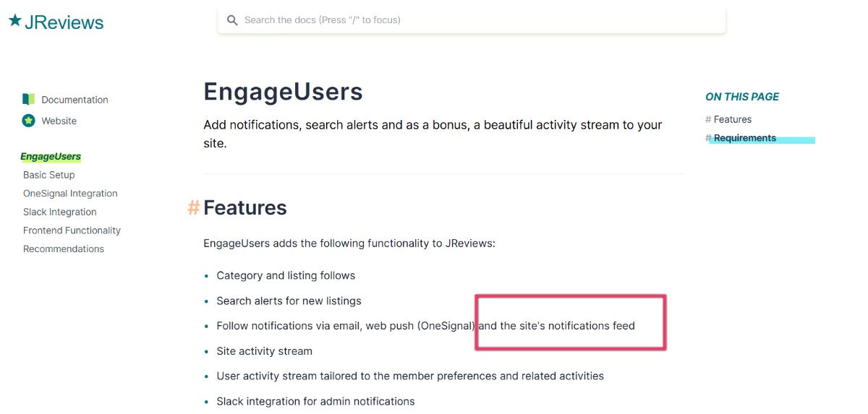The image size is (868, 414).
Task: Click the hash symbol before Requirements in sidebar
Action: [x=708, y=138]
